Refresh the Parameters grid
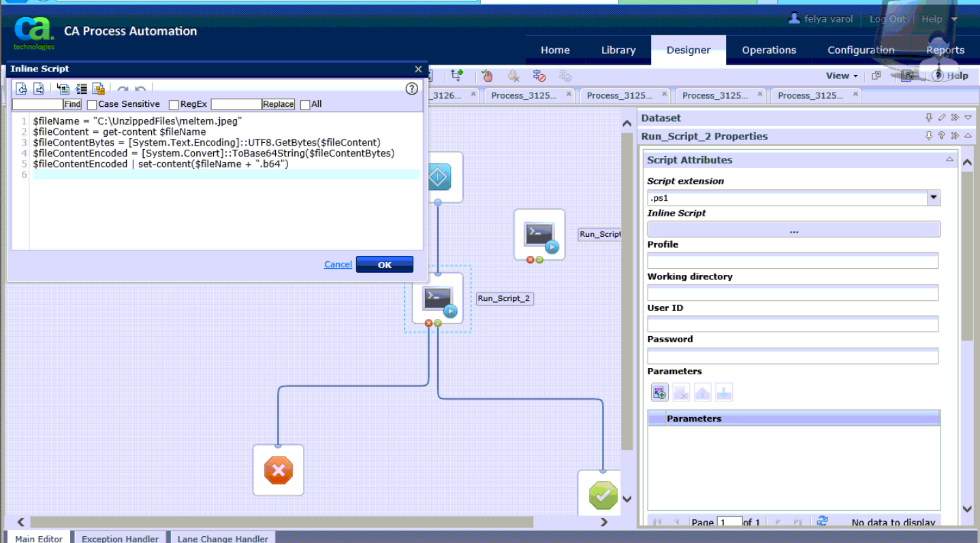Image resolution: width=980 pixels, height=543 pixels. point(822,521)
